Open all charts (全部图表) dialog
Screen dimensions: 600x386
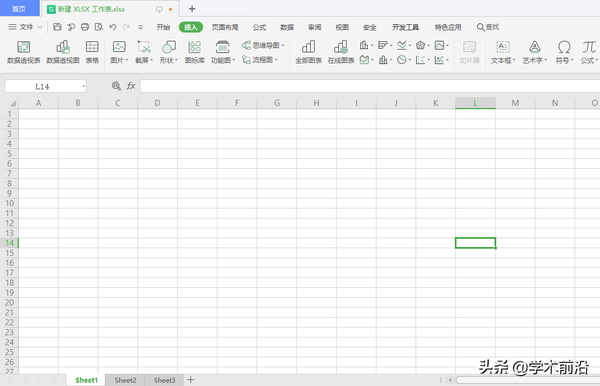308,52
